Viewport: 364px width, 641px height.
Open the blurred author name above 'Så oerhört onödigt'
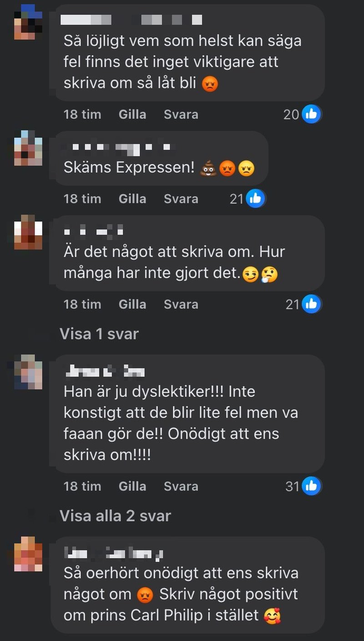(114, 553)
